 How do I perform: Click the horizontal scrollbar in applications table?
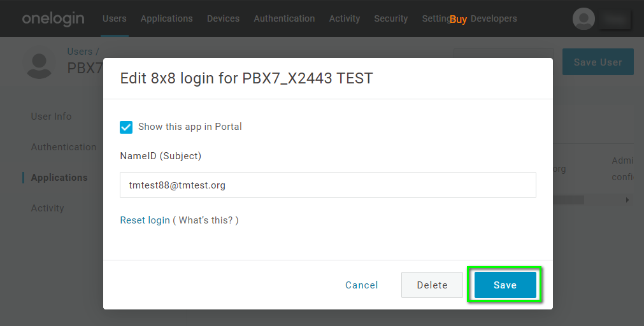coord(568,200)
